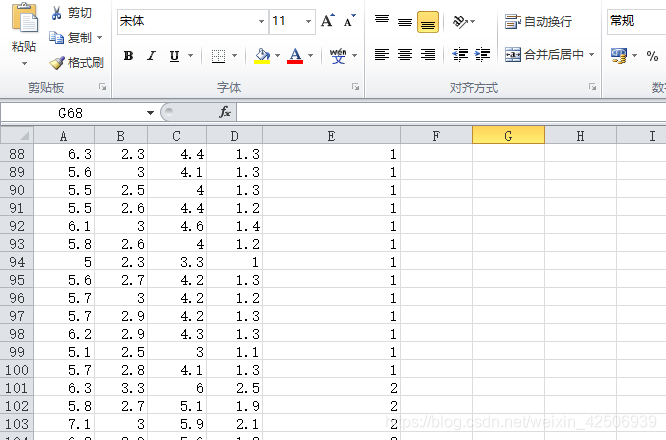Expand the underline style arrow
The width and height of the screenshot is (666, 440).
click(x=191, y=56)
